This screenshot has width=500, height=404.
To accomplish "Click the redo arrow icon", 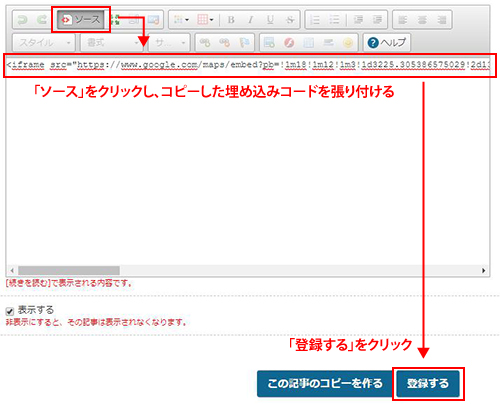I will [42, 20].
